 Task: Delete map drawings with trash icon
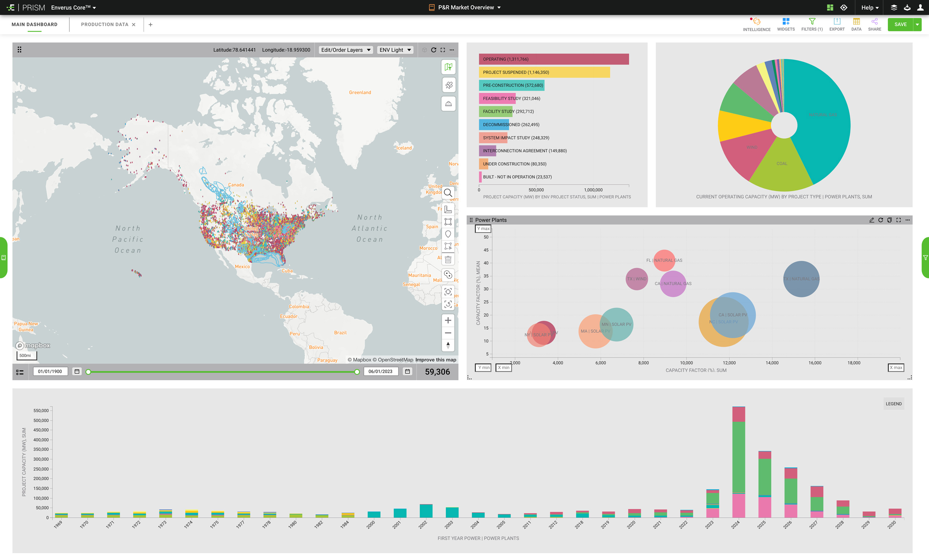(x=448, y=259)
